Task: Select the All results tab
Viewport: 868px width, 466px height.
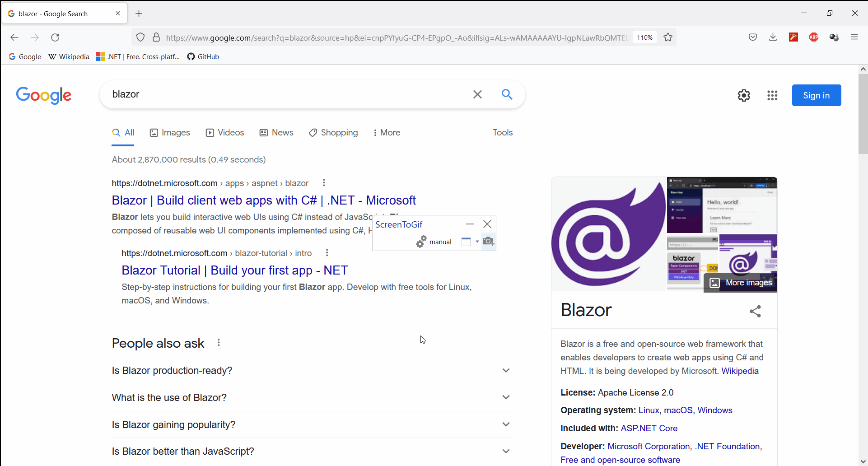Action: (x=123, y=133)
